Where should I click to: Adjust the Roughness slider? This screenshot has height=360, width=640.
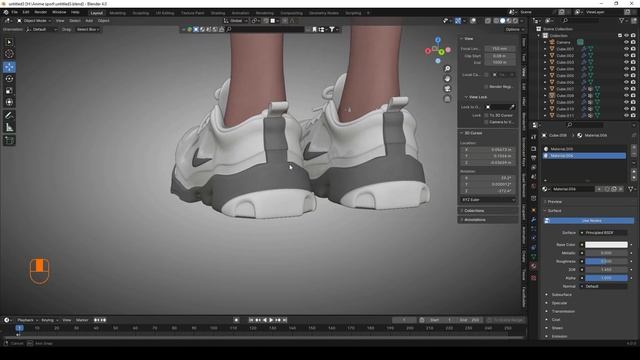tap(606, 261)
